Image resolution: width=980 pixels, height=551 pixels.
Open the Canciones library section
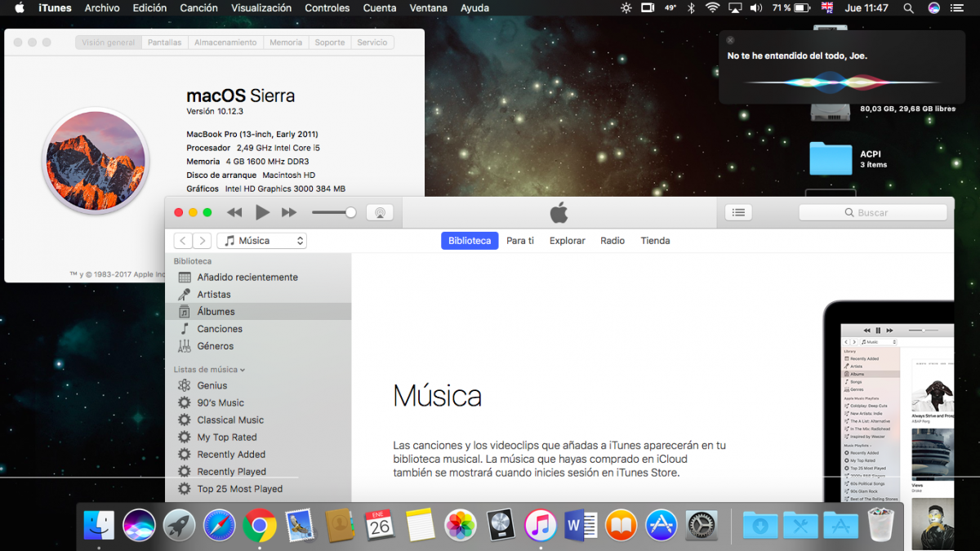click(x=219, y=329)
